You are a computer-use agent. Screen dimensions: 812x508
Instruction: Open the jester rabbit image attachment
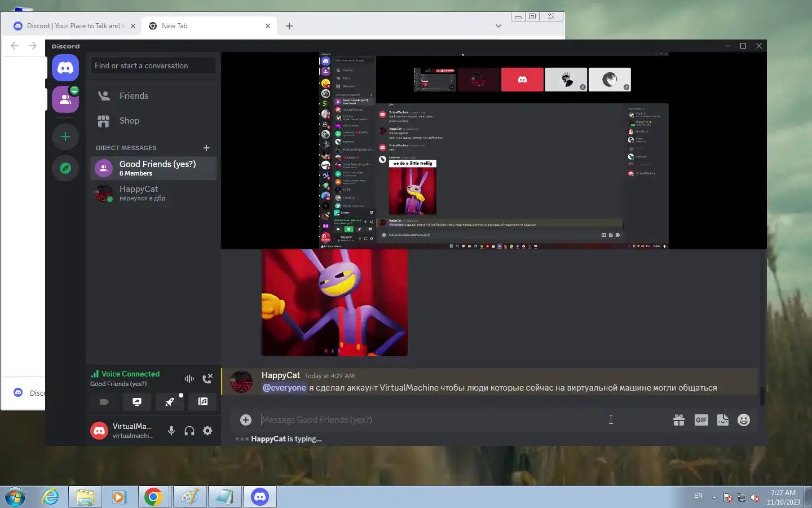(x=334, y=303)
